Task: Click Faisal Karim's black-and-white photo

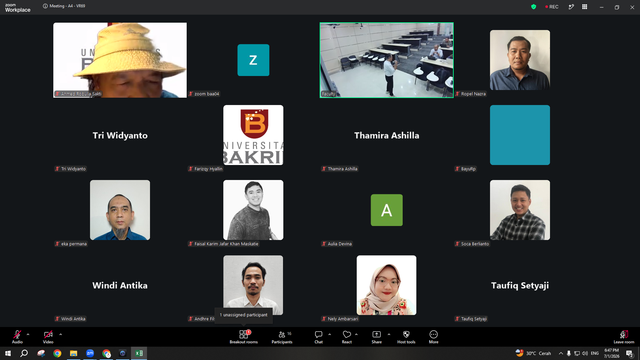Action: coord(253,210)
